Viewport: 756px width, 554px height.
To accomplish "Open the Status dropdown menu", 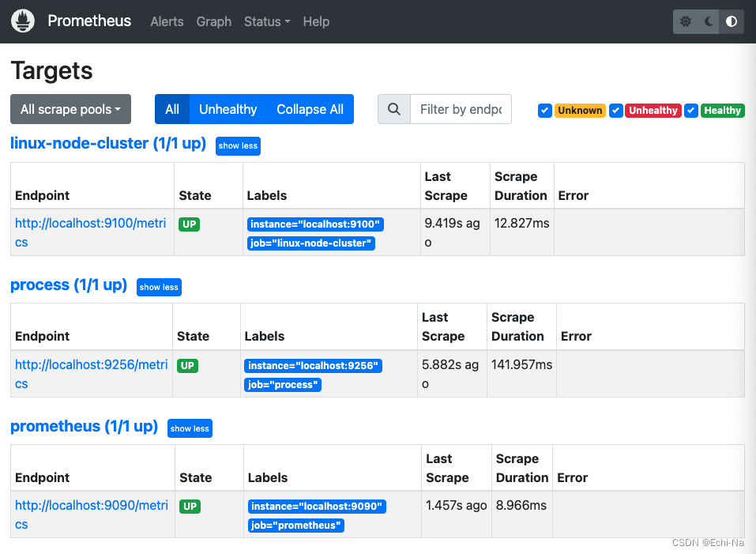I will [x=267, y=21].
